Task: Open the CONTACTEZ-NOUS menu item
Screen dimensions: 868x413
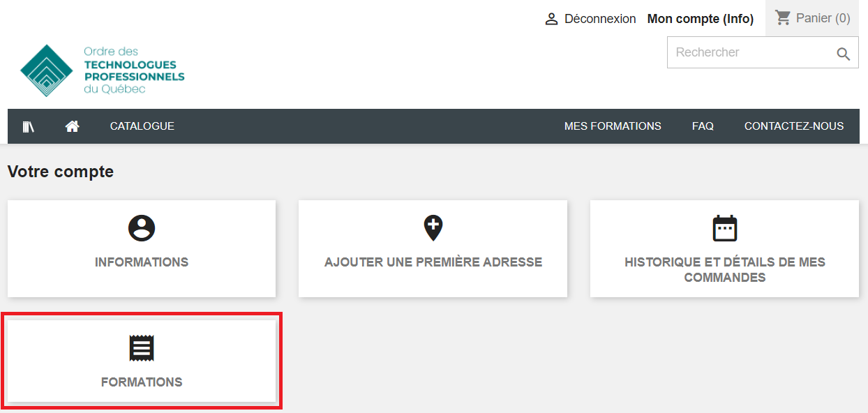Action: click(x=794, y=126)
